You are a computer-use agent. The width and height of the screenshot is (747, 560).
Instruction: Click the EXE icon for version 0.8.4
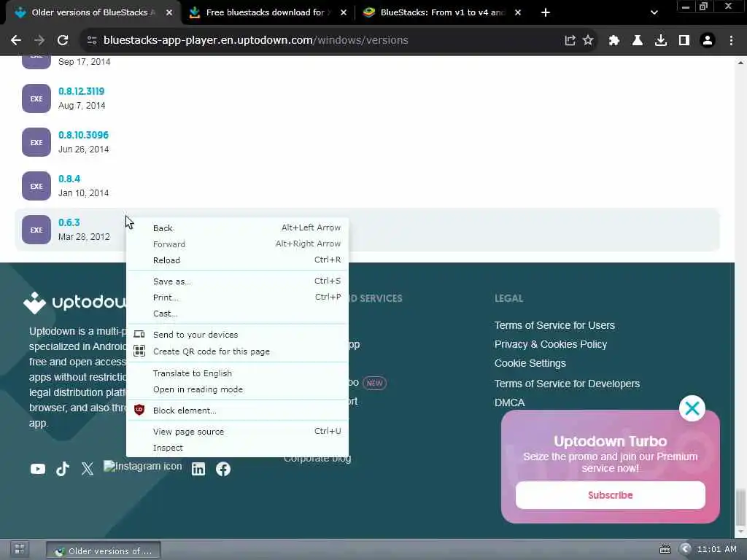(36, 186)
